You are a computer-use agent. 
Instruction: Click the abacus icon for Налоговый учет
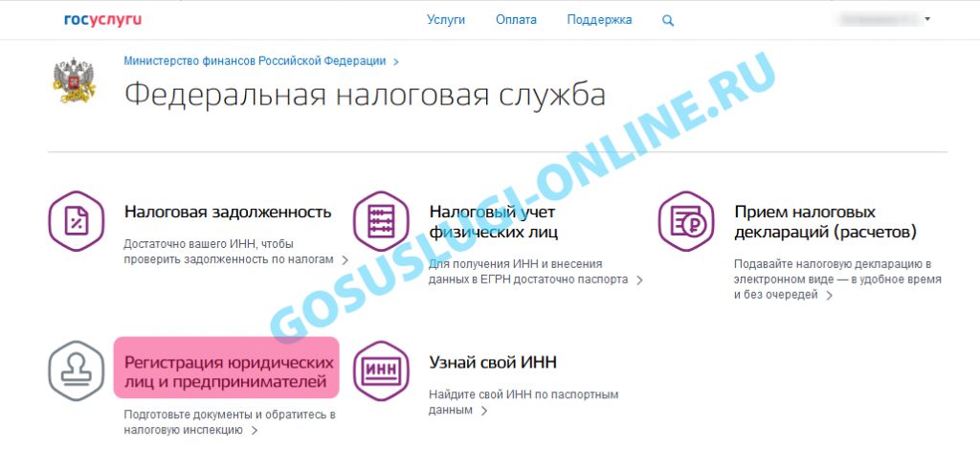pyautogui.click(x=381, y=221)
